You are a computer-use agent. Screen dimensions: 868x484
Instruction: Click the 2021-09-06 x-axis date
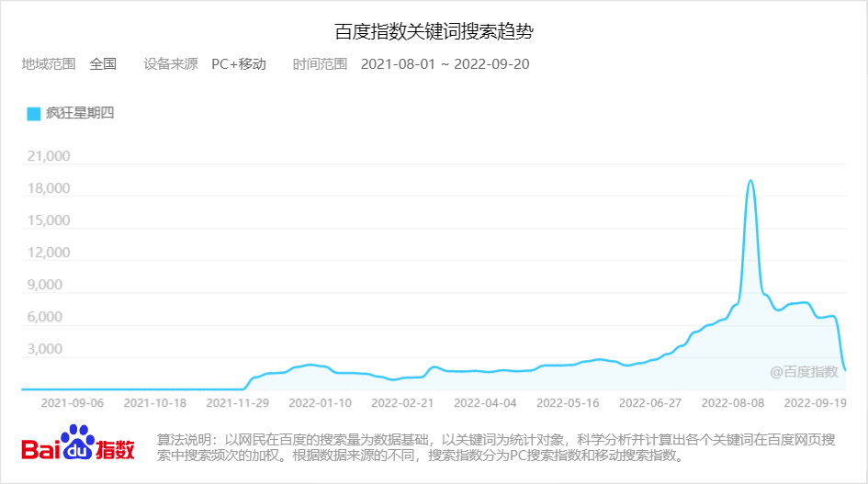tap(73, 403)
